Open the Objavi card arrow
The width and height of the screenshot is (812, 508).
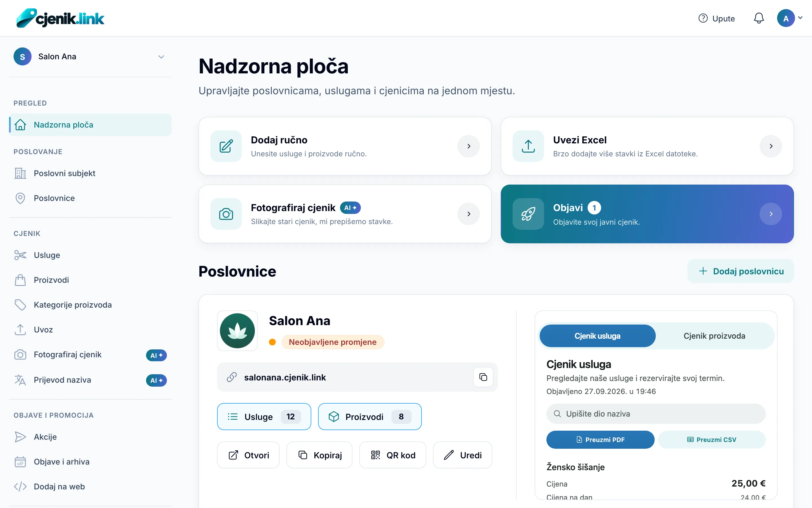click(x=771, y=214)
